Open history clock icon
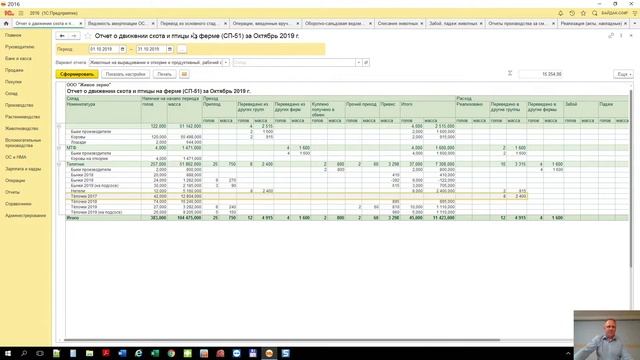The height and width of the screenshot is (360, 640). 572,13
